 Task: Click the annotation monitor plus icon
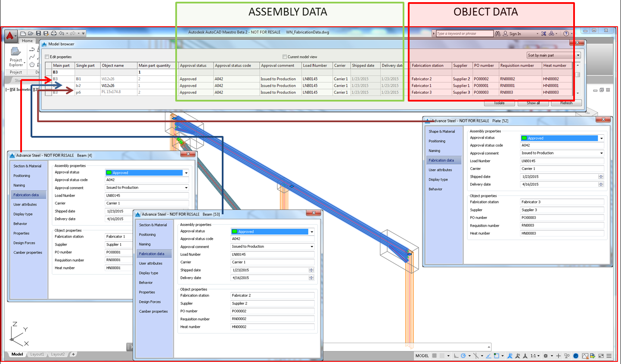click(559, 356)
